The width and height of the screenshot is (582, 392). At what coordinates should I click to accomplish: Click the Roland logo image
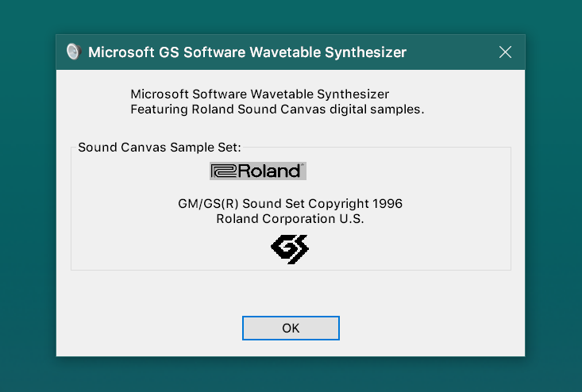(x=258, y=171)
